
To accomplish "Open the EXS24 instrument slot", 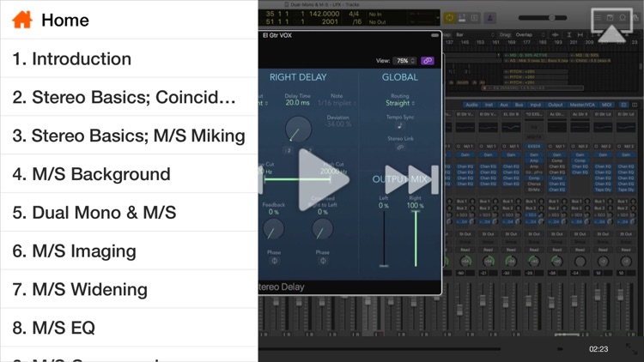I will click(534, 146).
